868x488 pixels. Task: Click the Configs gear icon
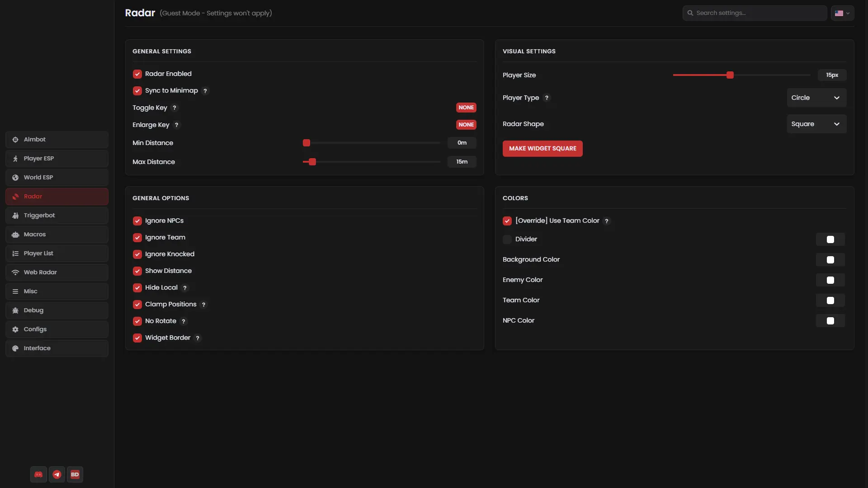tap(15, 329)
